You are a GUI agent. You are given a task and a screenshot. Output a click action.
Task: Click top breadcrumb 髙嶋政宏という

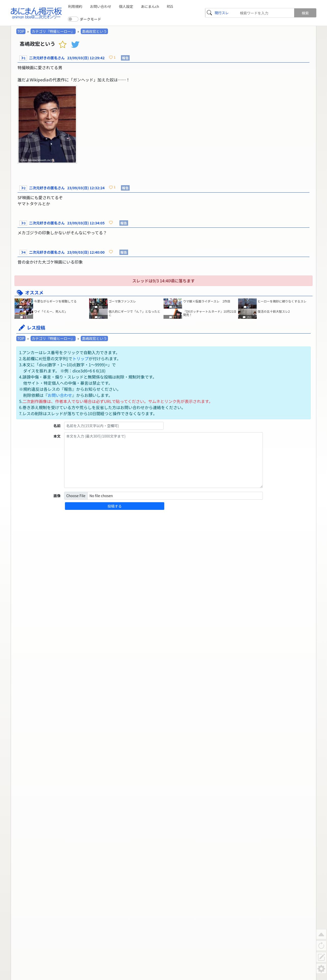point(94,32)
